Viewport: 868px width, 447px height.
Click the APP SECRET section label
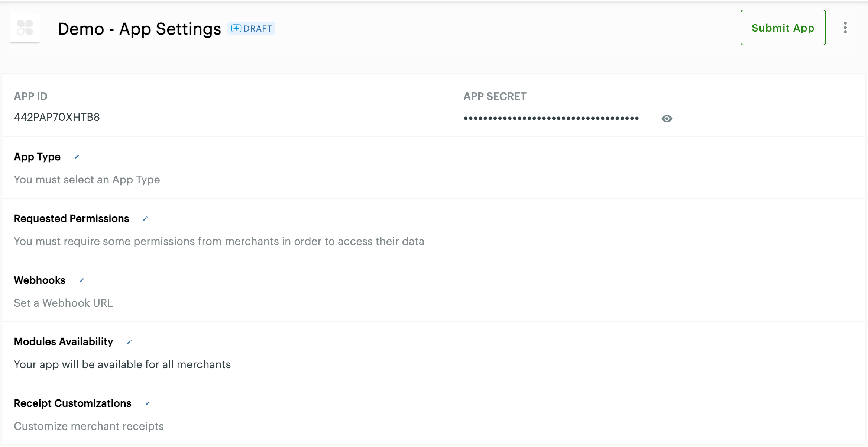(x=495, y=96)
